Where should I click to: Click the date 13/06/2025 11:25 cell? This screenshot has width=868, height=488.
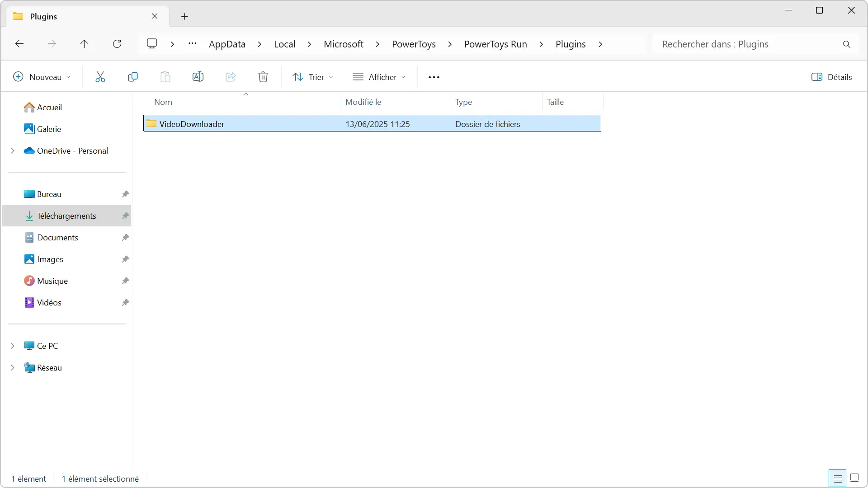tap(377, 124)
